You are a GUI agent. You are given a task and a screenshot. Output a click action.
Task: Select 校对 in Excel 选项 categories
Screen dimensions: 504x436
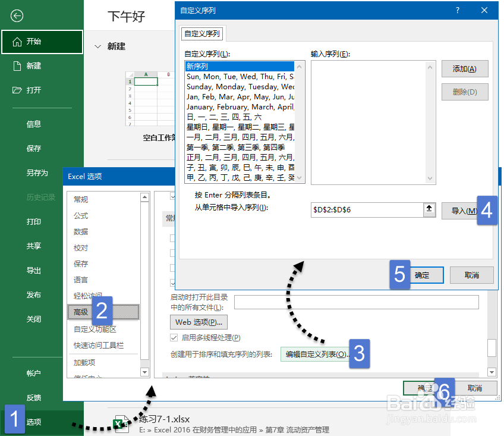81,248
